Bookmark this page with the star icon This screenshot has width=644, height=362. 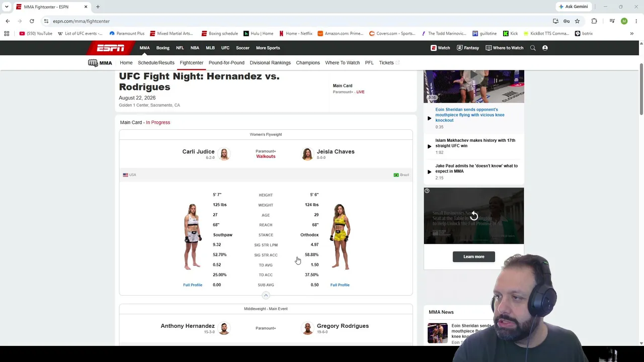(577, 21)
